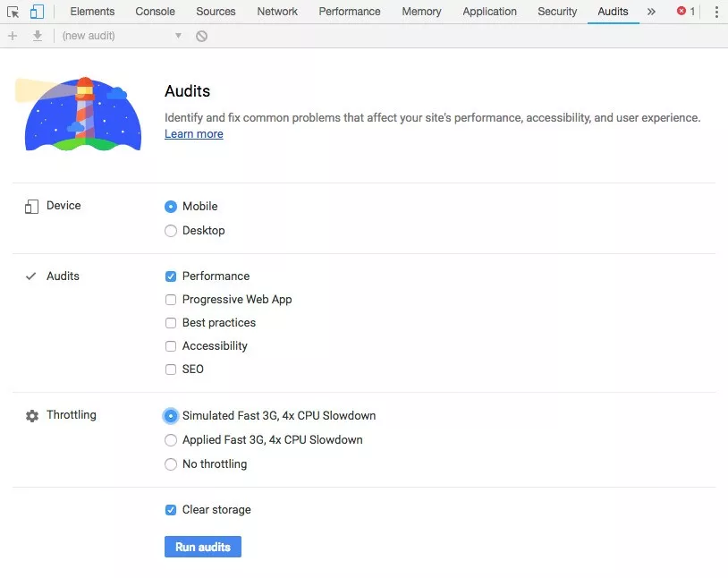Screen dimensions: 728x578
Task: Check the Accessibility audit checkbox
Action: click(x=171, y=346)
